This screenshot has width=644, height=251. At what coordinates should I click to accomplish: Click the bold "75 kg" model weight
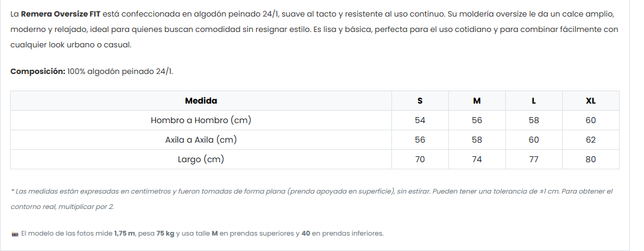[x=165, y=234]
